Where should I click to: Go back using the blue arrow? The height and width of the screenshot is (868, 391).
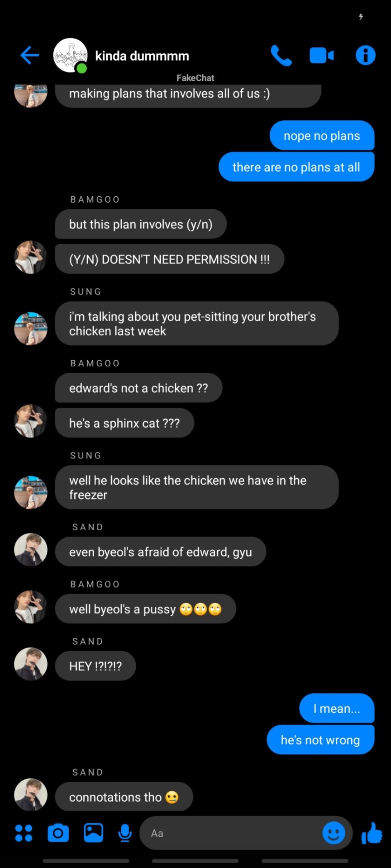coord(30,56)
